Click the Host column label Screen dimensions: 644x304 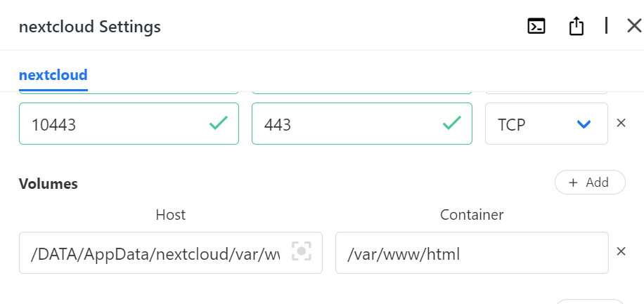(170, 215)
